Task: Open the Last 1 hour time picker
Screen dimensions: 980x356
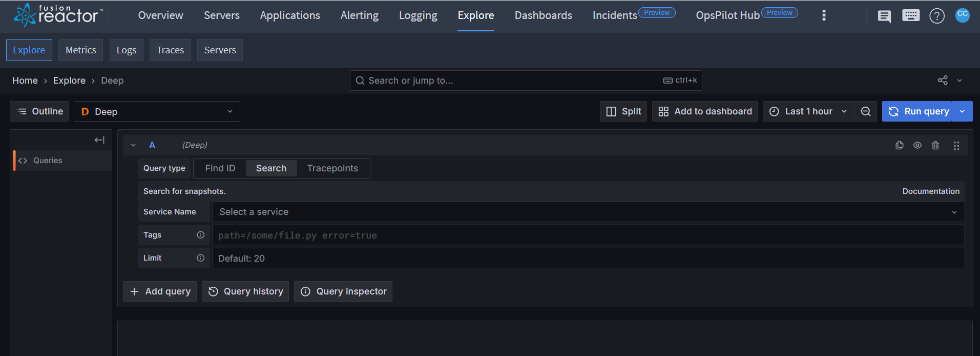Action: [808, 111]
